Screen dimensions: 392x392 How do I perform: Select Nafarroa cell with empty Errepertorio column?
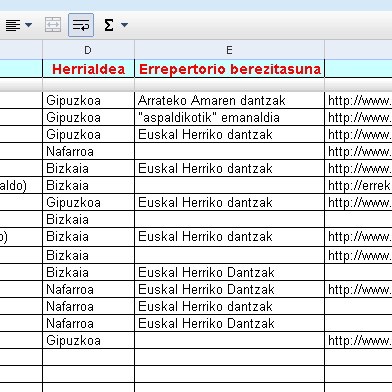tap(88, 151)
